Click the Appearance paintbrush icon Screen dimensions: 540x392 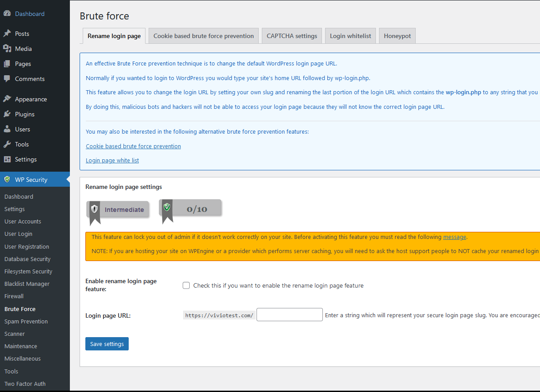point(7,99)
